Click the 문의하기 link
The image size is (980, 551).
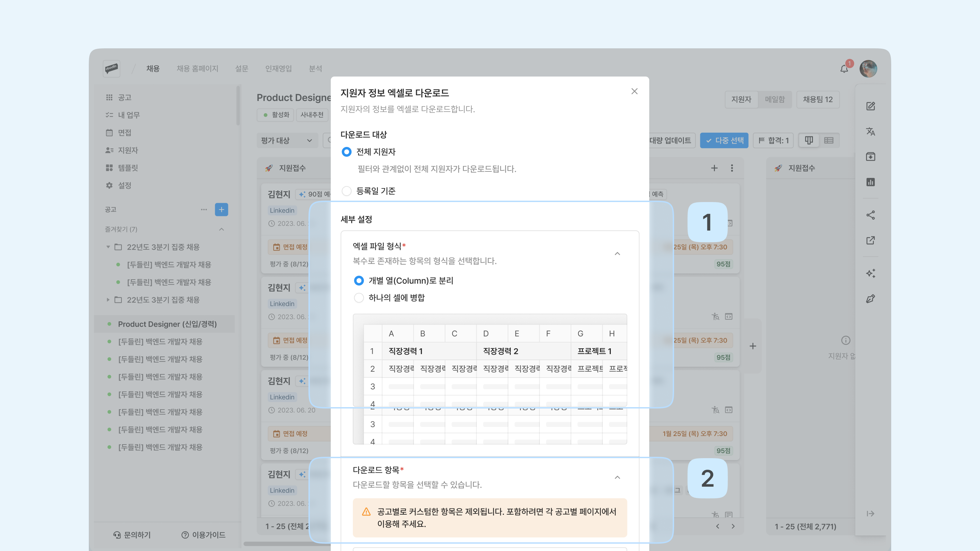pyautogui.click(x=132, y=535)
